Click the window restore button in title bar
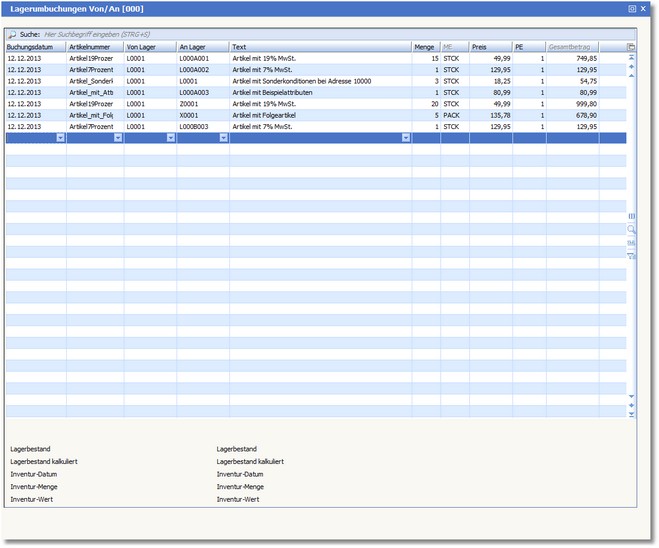This screenshot has height=548, width=659. (632, 8)
